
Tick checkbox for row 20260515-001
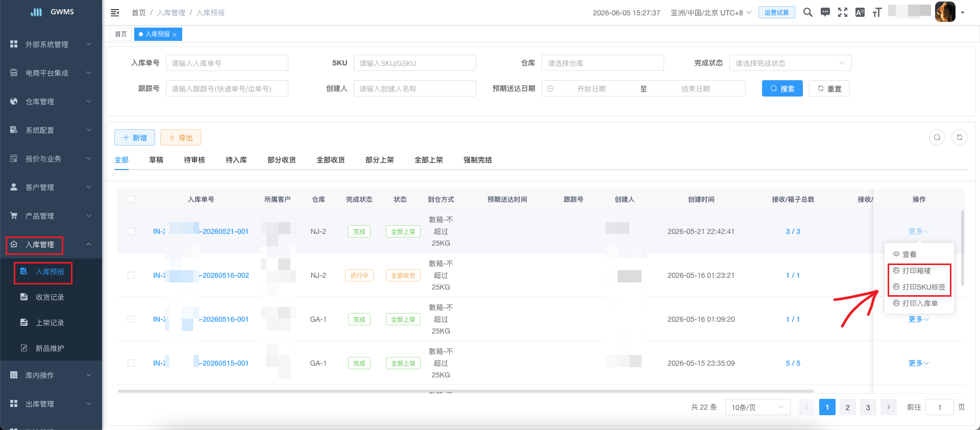click(x=131, y=363)
